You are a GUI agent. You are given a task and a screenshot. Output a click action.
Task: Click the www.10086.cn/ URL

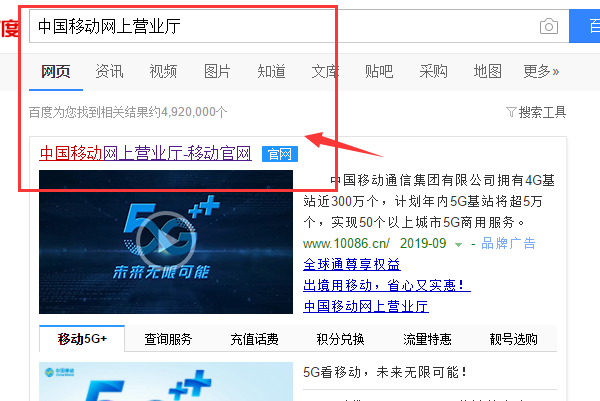coord(346,243)
